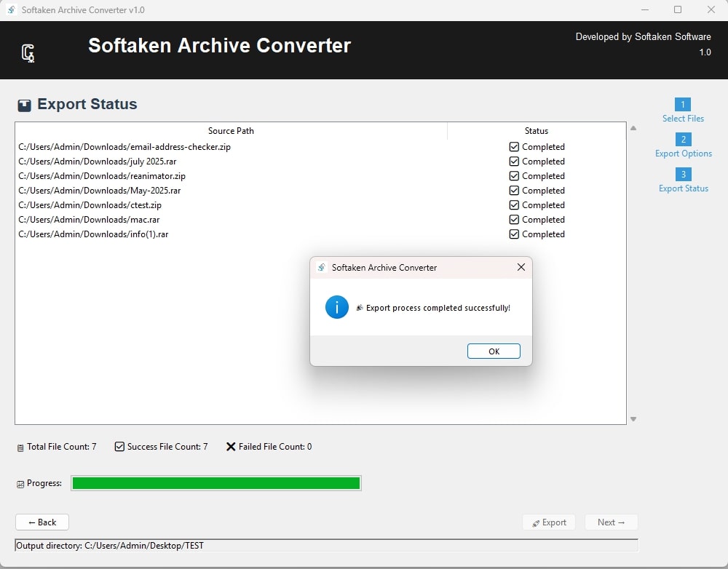728x569 pixels.
Task: Toggle the Completed checkbox for mac.rar
Action: 514,219
